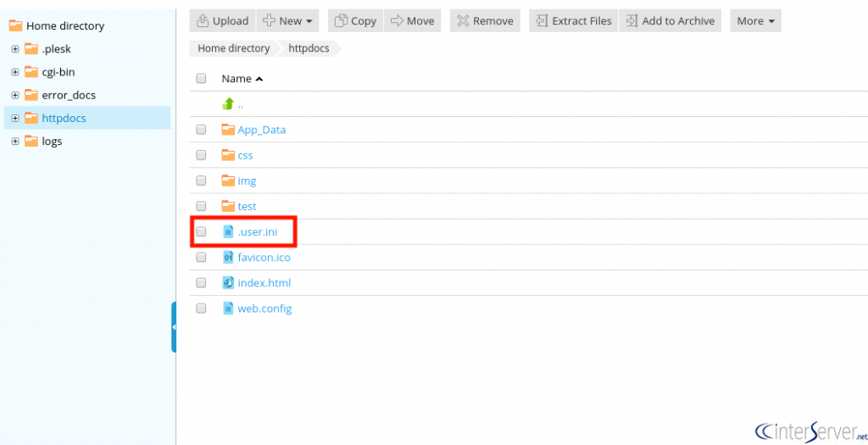The height and width of the screenshot is (445, 868).
Task: Open the New dropdown menu
Action: [288, 21]
